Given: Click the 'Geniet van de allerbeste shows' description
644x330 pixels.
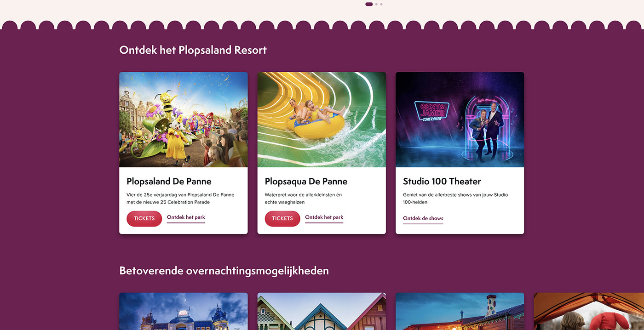Looking at the screenshot, I should 455,199.
